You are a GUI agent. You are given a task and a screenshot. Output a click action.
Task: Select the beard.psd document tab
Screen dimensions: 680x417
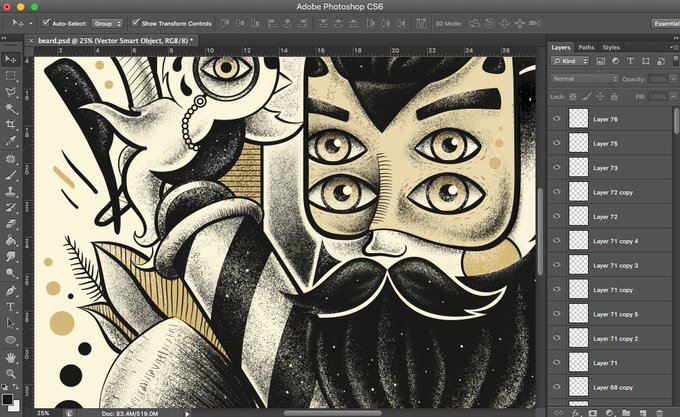pyautogui.click(x=112, y=41)
